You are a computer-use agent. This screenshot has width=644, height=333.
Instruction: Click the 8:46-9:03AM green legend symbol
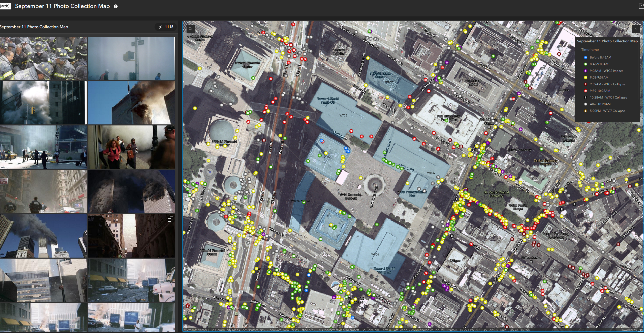pos(586,64)
